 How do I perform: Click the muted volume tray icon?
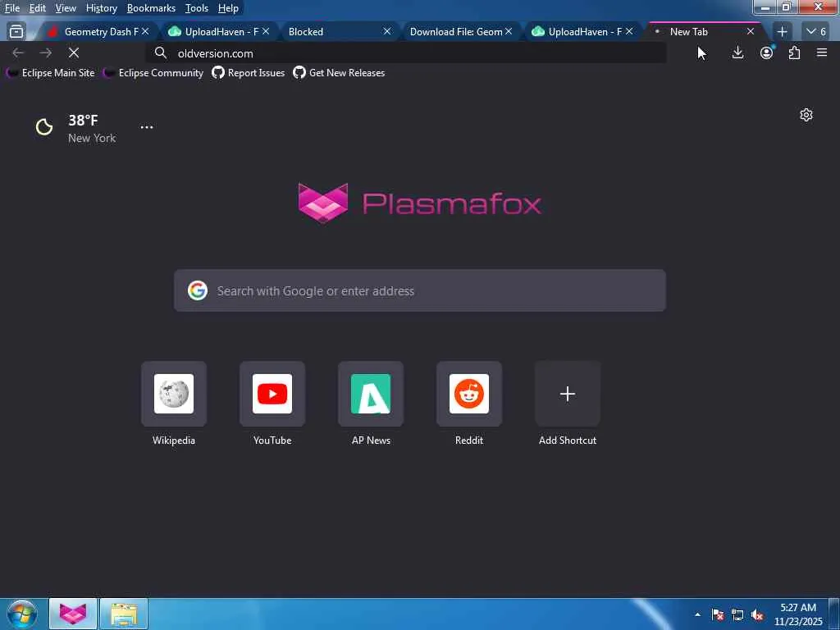point(757,615)
